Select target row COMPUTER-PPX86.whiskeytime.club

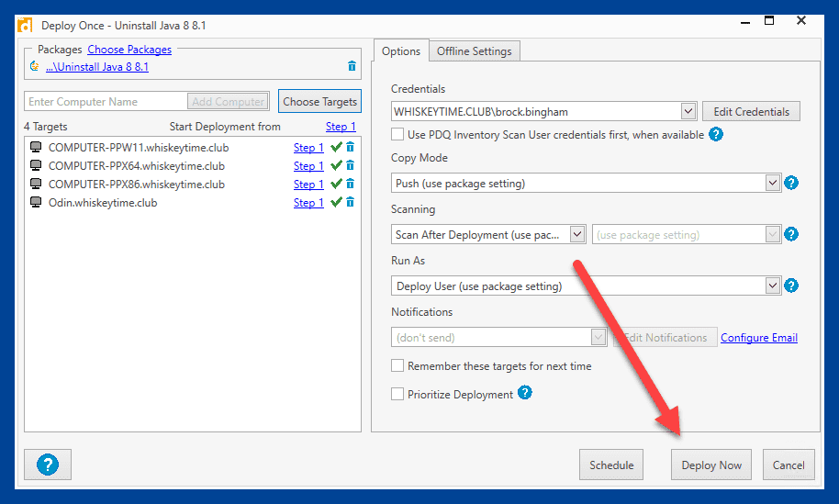pyautogui.click(x=193, y=184)
